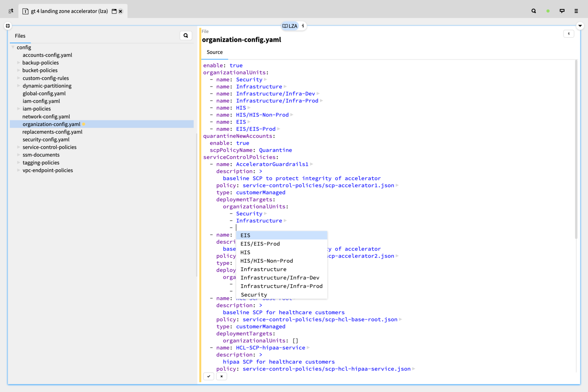Viewport: 588px width, 392px height.
Task: Choose Infrastructure/Infra-Dev completion entry
Action: coord(281,278)
